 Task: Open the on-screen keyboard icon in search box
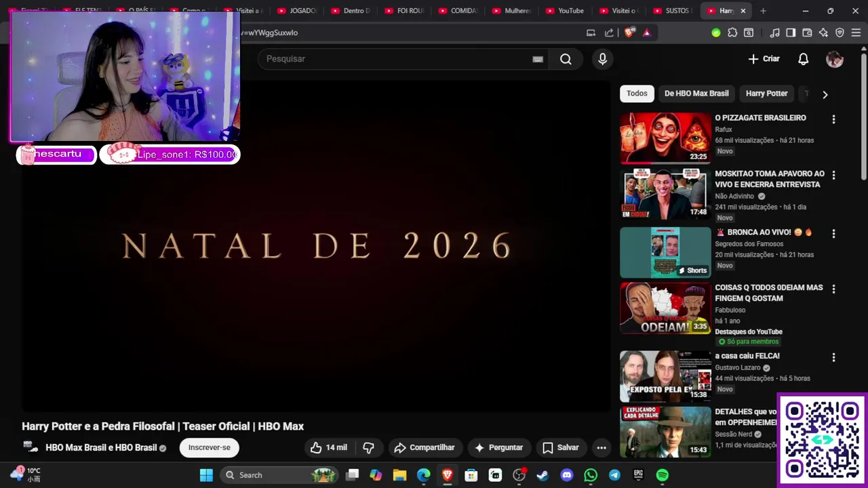(x=538, y=59)
